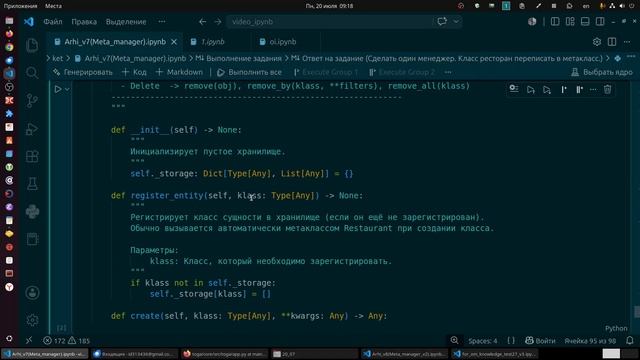Image resolution: width=640 pixels, height=360 pixels.
Task: Open the Source Control view
Action: (x=32, y=101)
